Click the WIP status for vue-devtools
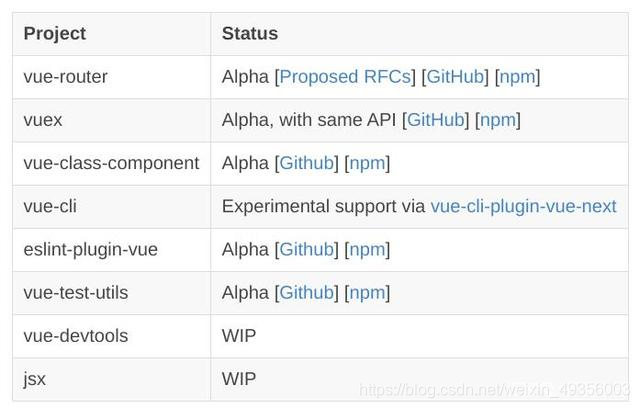 click(239, 336)
